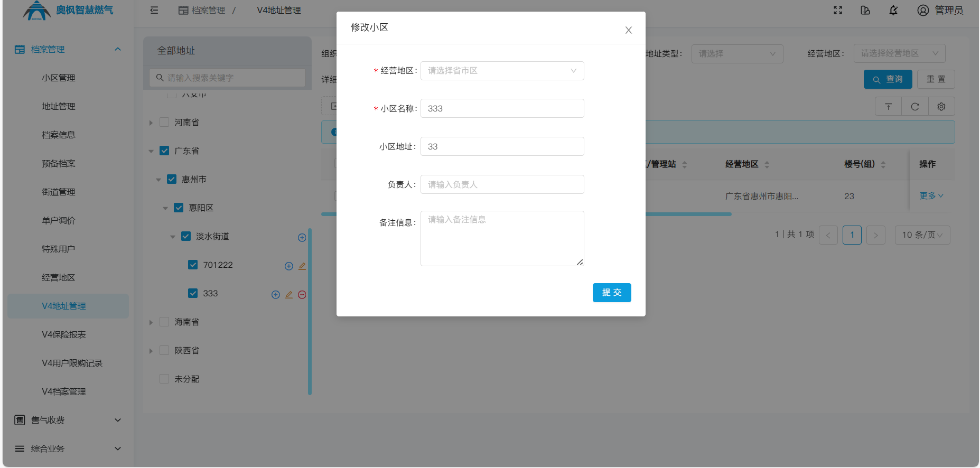Click add icon next to 701222

coord(289,266)
